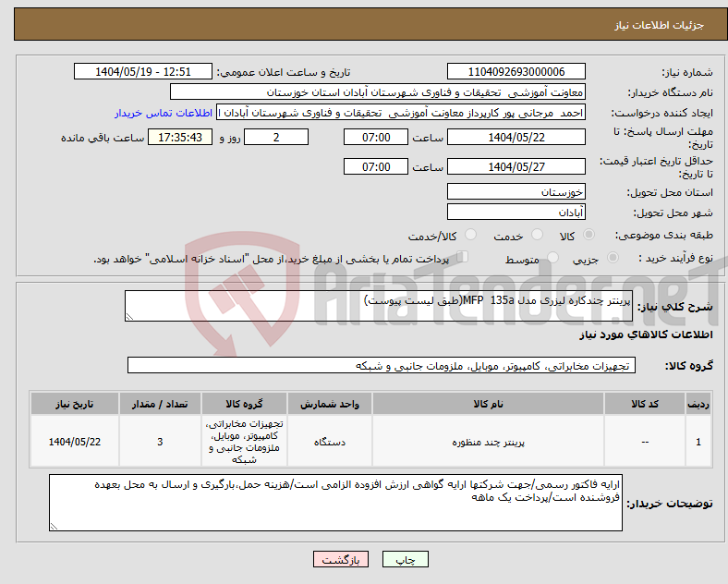This screenshot has height=584, width=728.
Task: Select the کالا radio button
Action: pos(588,235)
